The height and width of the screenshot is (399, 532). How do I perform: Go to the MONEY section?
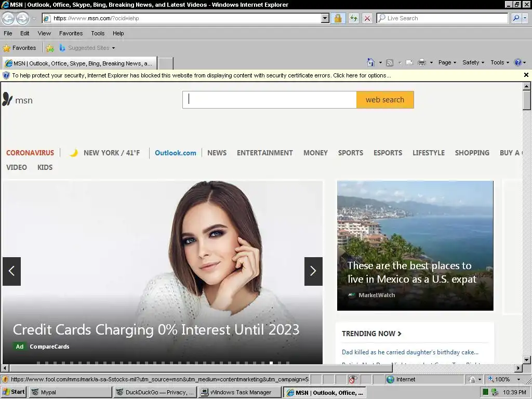315,153
